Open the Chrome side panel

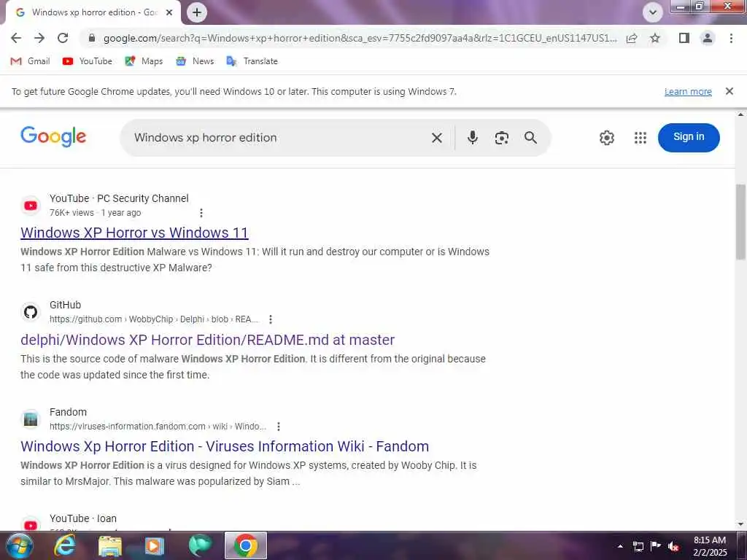pos(684,38)
